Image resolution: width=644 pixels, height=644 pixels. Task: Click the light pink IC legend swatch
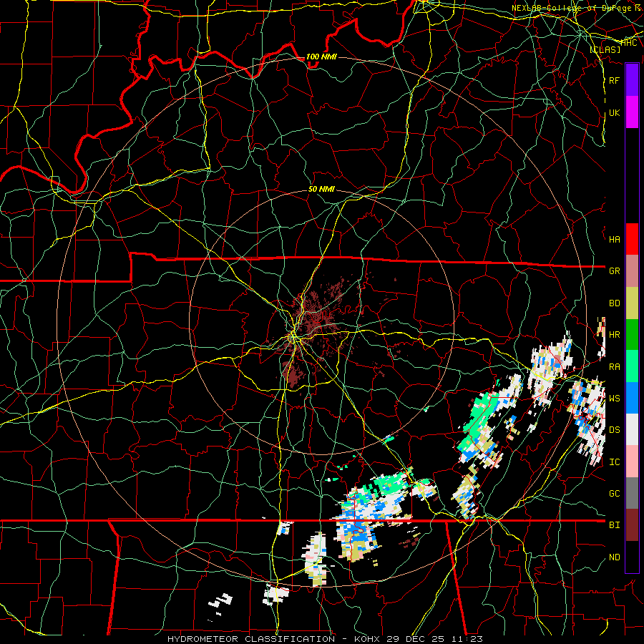(x=632, y=462)
